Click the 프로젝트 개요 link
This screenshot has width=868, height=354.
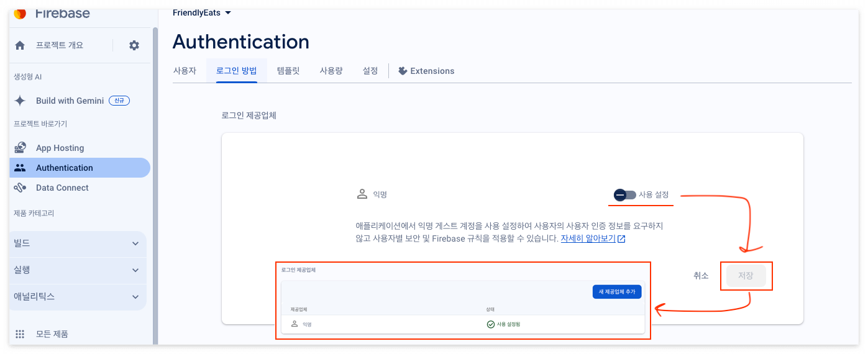tap(59, 45)
